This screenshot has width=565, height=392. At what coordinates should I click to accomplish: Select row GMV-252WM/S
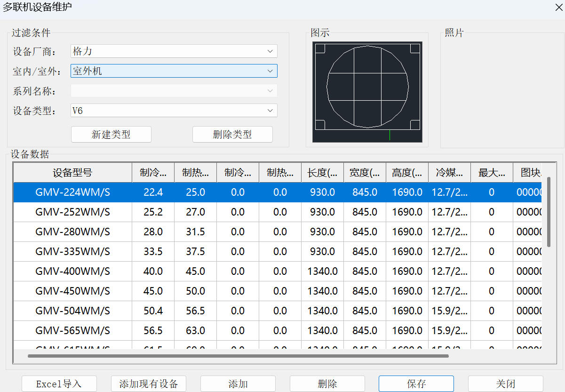coord(278,212)
